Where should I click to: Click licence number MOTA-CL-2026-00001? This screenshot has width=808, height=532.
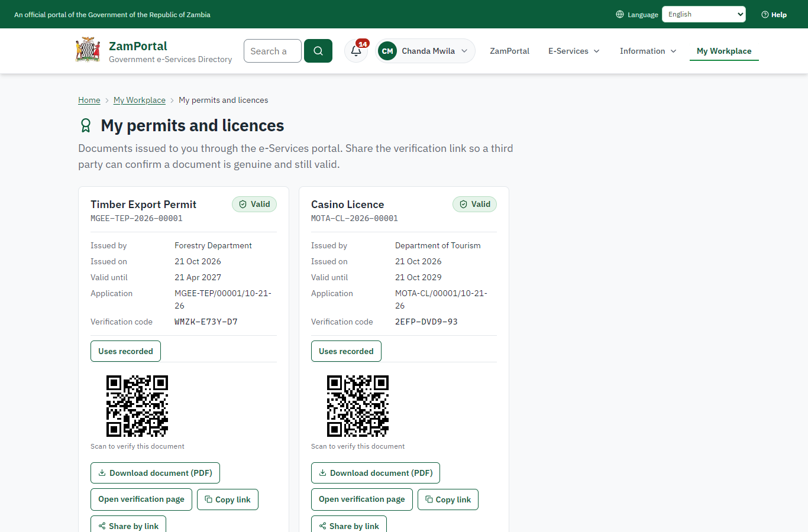coord(354,218)
